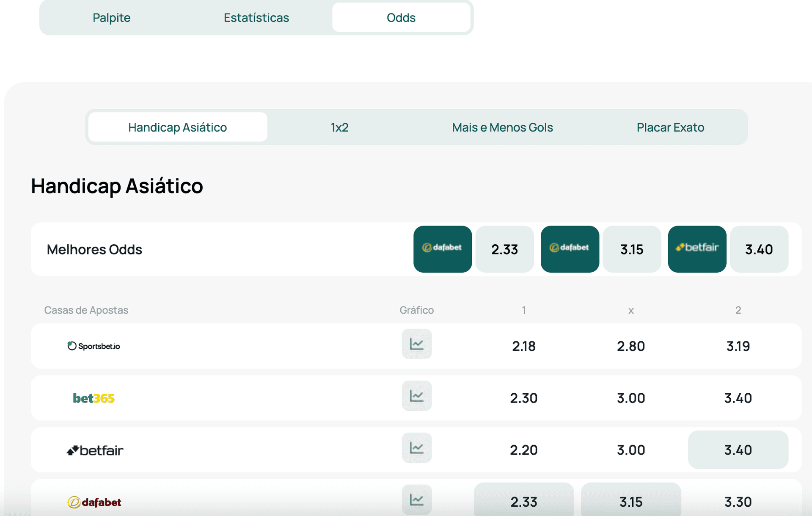
Task: Click best odds value 3.15 in Melhores Odds
Action: point(632,249)
